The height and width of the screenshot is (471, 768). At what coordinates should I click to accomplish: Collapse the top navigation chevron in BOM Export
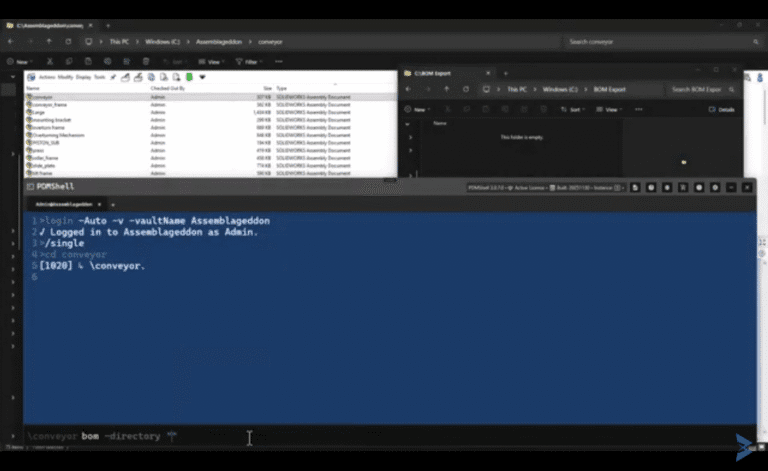click(408, 124)
